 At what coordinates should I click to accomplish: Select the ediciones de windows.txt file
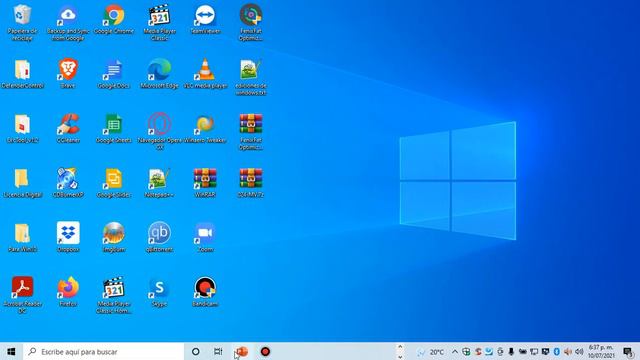coord(251,77)
